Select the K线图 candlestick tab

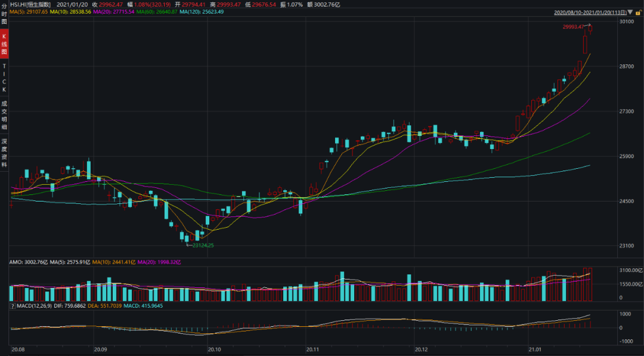[x=4, y=44]
